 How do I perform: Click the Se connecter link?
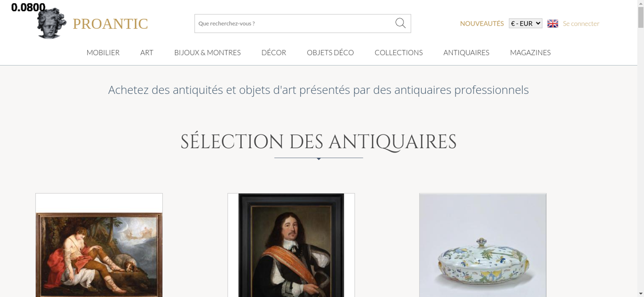(581, 23)
